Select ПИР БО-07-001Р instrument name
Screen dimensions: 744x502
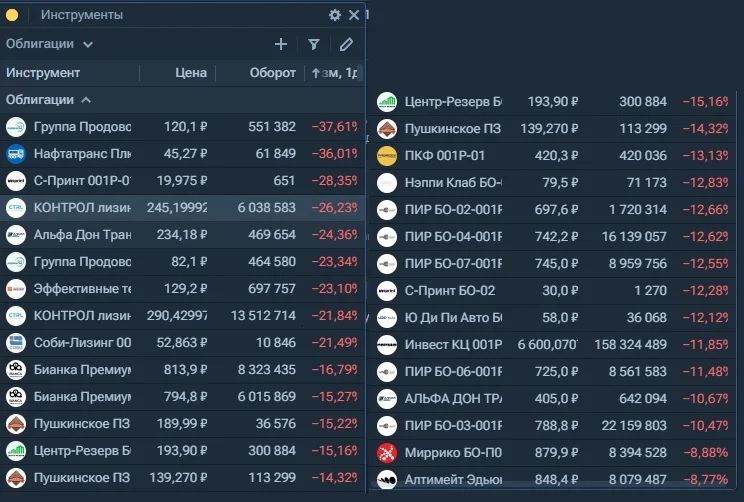pos(453,264)
